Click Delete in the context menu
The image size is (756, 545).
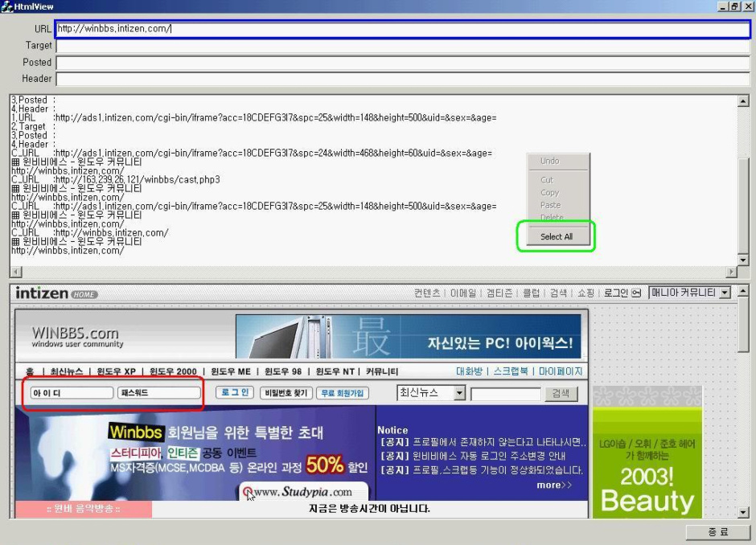(552, 217)
